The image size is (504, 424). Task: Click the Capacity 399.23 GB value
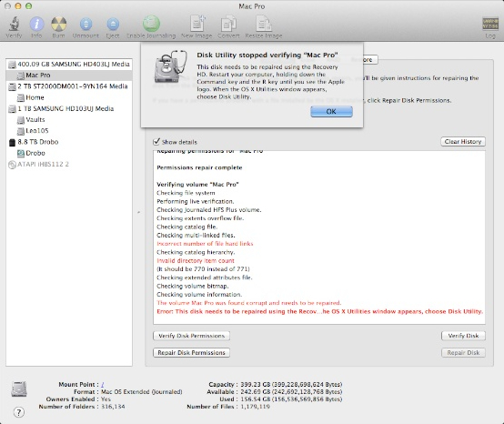[x=291, y=385]
